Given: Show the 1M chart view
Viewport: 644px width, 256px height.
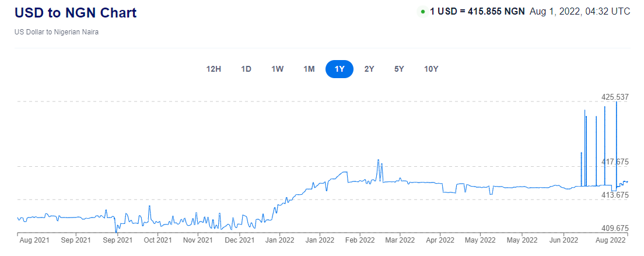Looking at the screenshot, I should click(x=309, y=69).
